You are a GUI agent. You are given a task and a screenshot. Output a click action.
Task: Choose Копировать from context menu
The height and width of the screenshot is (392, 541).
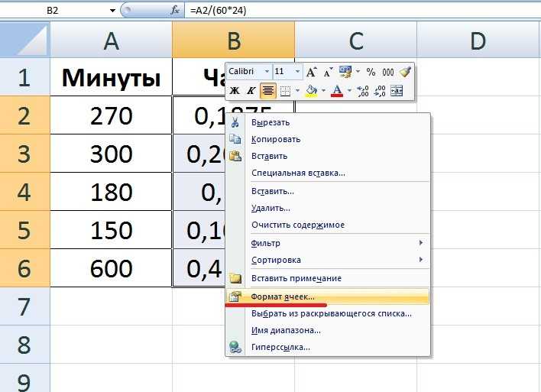tap(328, 139)
